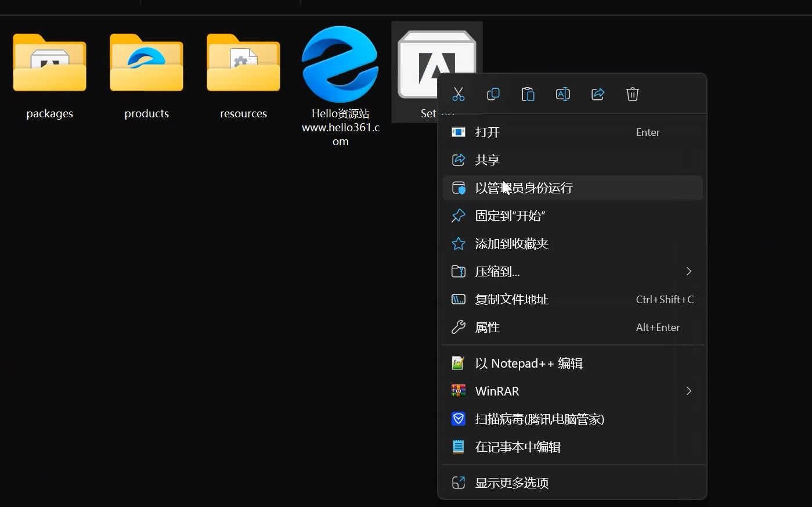Viewport: 812px width, 507px height.
Task: Click the Paste clipboard icon
Action: [528, 94]
